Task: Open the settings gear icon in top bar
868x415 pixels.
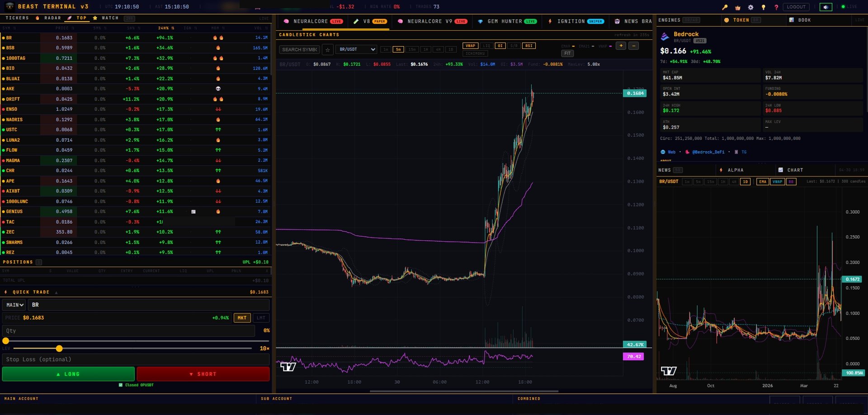Action: pyautogui.click(x=750, y=6)
